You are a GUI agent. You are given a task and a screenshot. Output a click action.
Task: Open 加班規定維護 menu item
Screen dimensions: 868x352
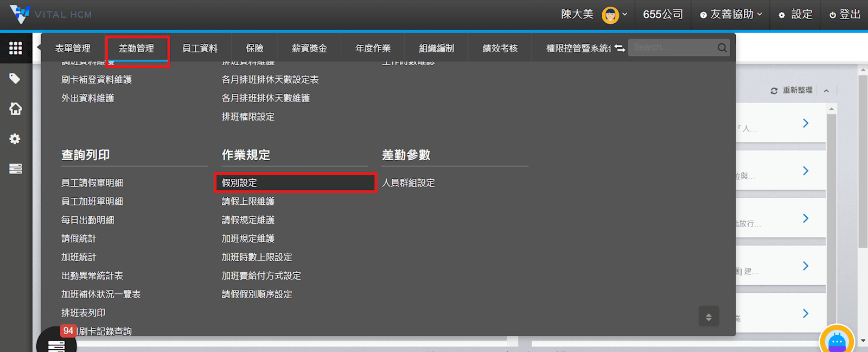pos(248,238)
